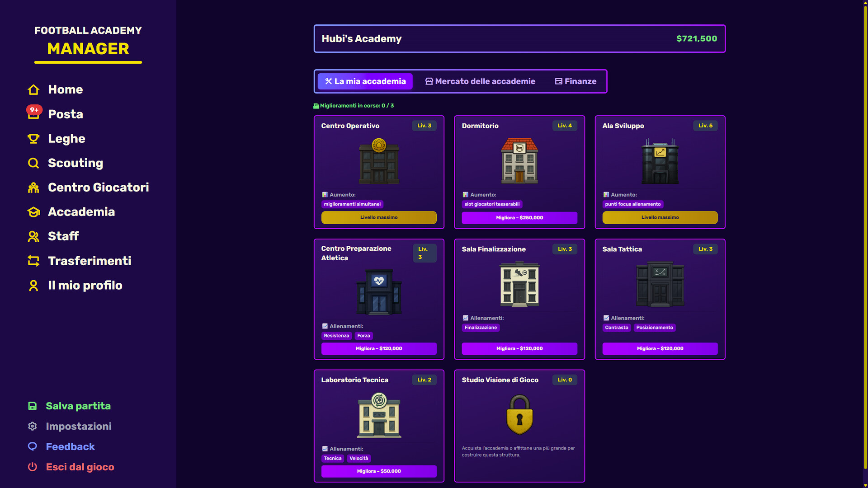Click Sala Finalizzazione building image
Screen dimensions: 868x488
coord(519,284)
